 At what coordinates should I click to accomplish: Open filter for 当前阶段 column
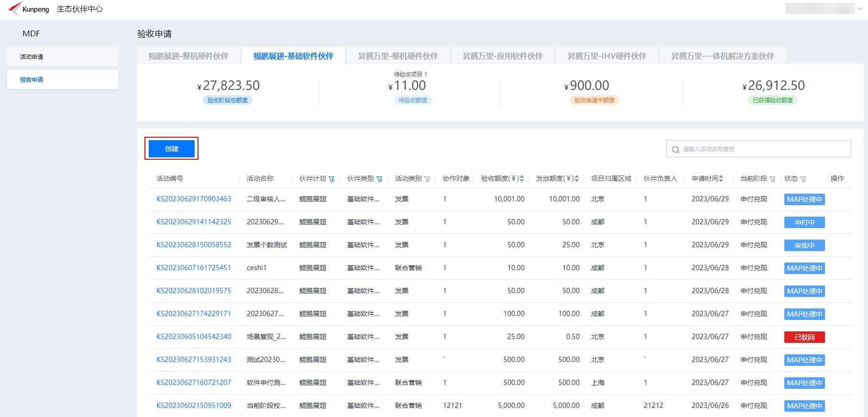click(772, 179)
